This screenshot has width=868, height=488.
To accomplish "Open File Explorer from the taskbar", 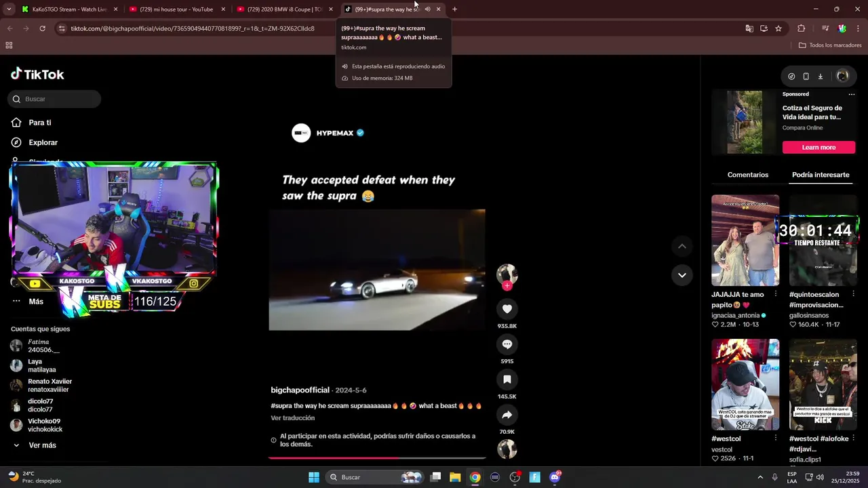I will pyautogui.click(x=455, y=477).
